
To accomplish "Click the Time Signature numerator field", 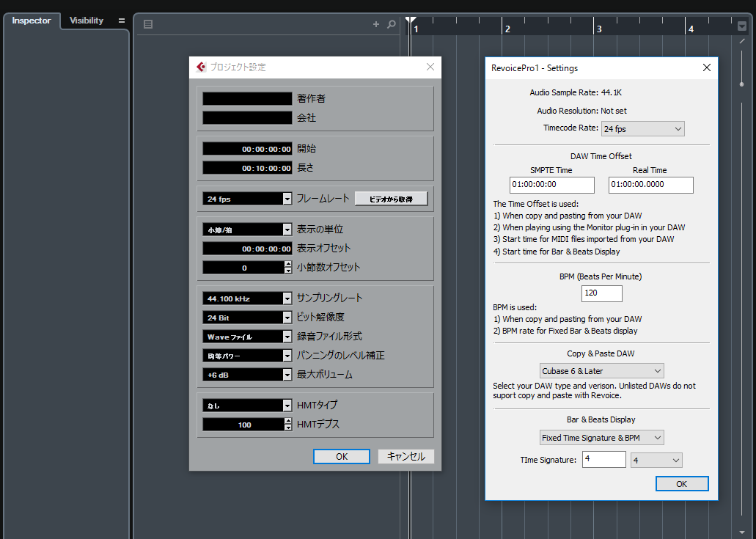I will [x=604, y=460].
